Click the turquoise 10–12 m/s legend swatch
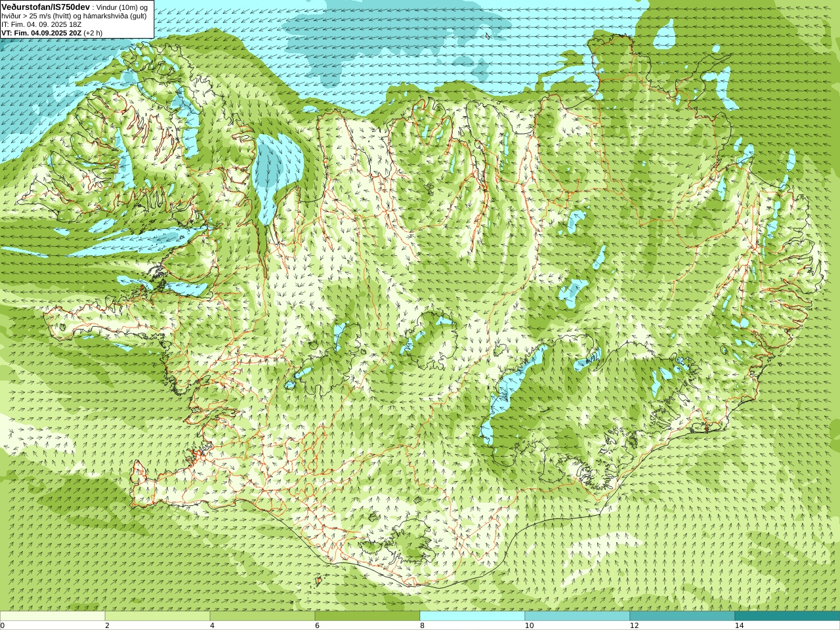Viewport: 840px width, 630px height. pyautogui.click(x=577, y=616)
